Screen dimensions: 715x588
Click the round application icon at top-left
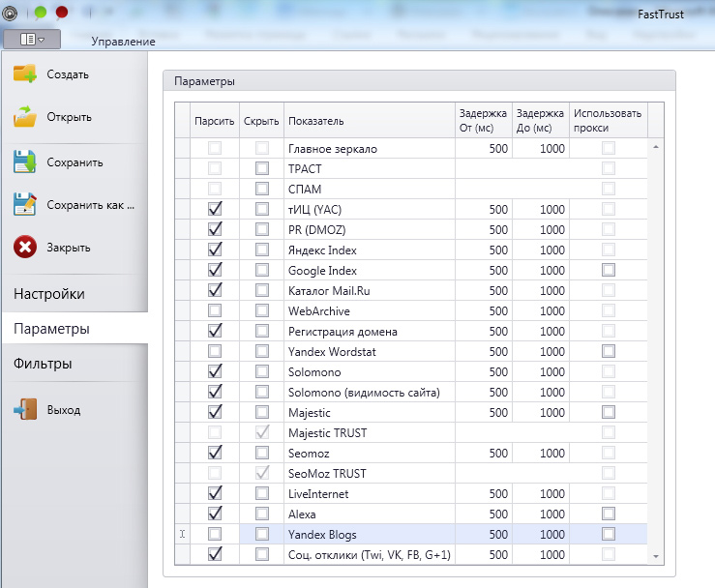pyautogui.click(x=10, y=14)
